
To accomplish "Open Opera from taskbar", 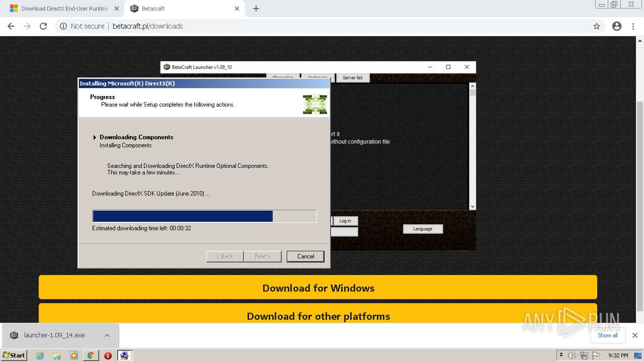I will click(x=108, y=355).
